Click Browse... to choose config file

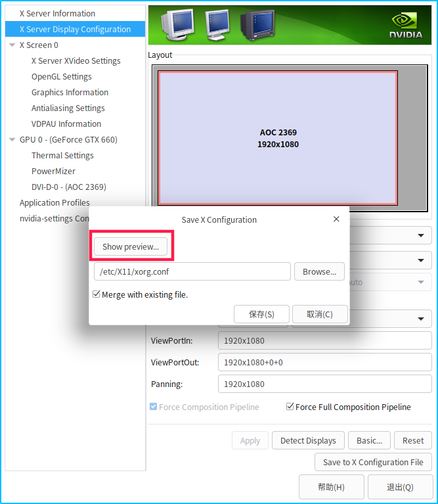[320, 271]
